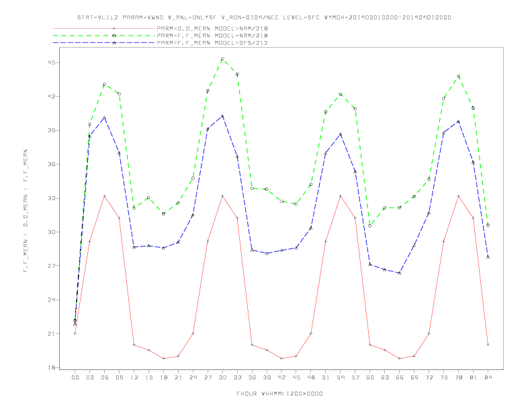Click x-axis tick label 27
Image resolution: width=532 pixels, height=411 pixels.
208,377
